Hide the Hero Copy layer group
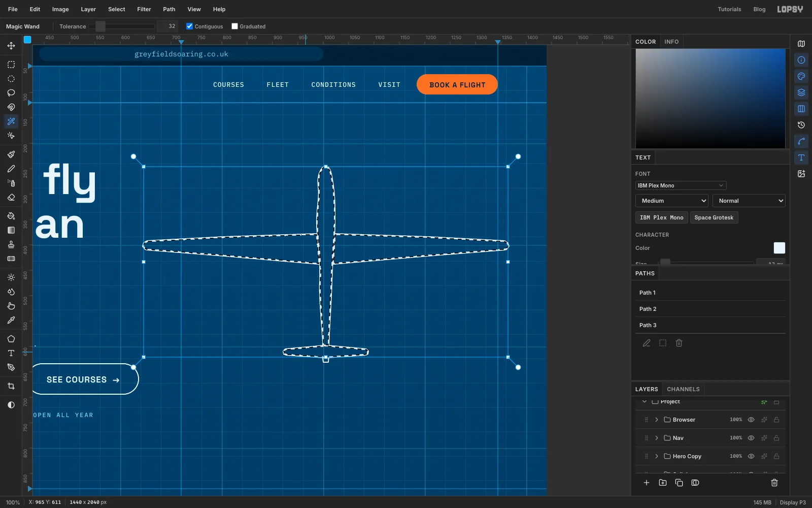Viewport: 812px width, 508px height. point(751,456)
